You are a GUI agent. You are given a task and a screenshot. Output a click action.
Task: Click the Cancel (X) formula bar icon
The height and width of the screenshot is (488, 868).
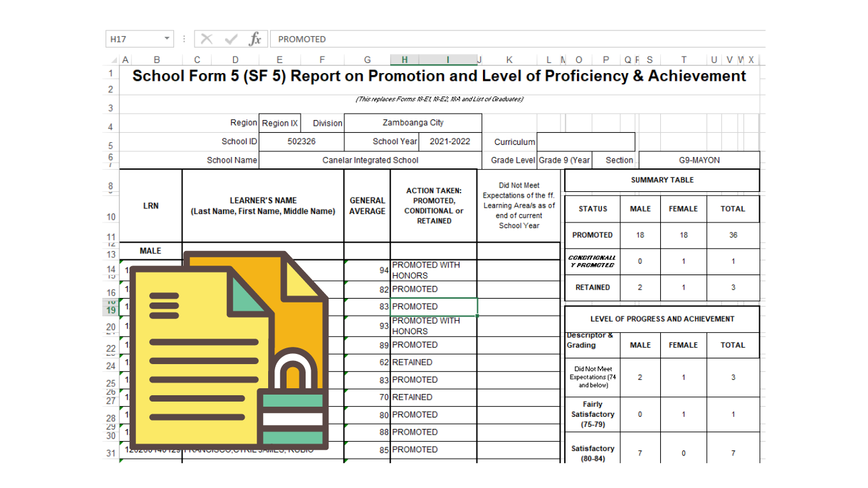[x=207, y=39]
